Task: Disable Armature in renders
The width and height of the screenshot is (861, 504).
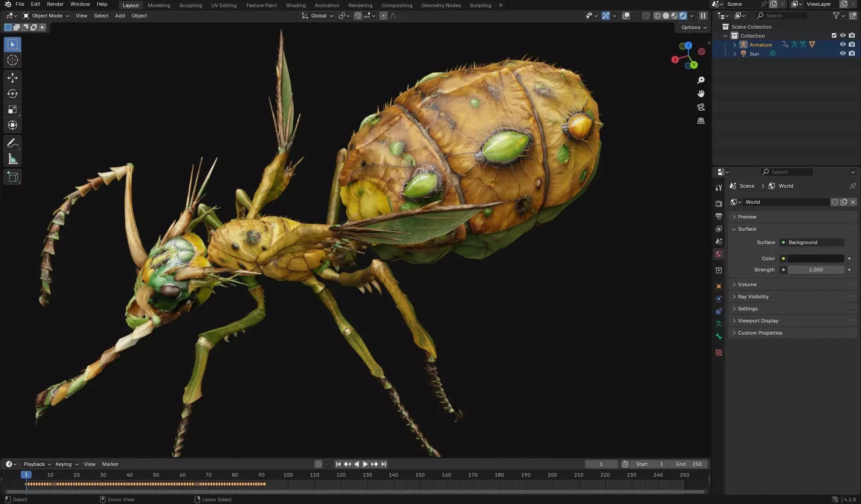Action: tap(852, 44)
